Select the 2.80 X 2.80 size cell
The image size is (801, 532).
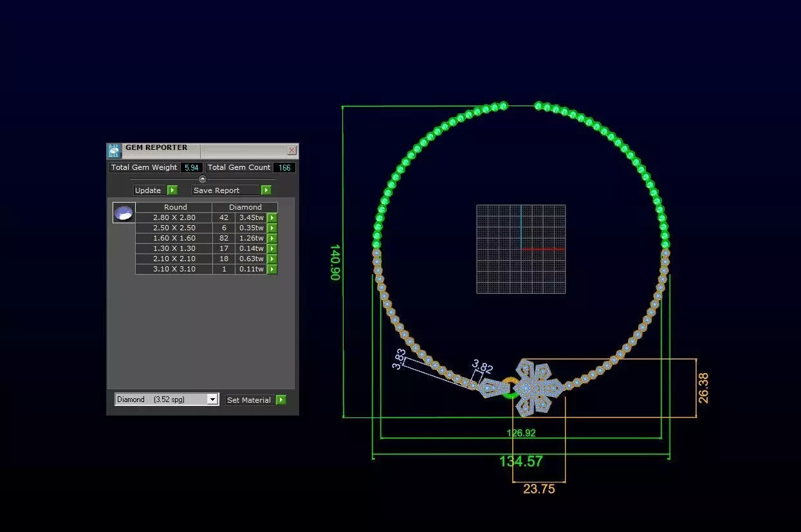pos(174,218)
